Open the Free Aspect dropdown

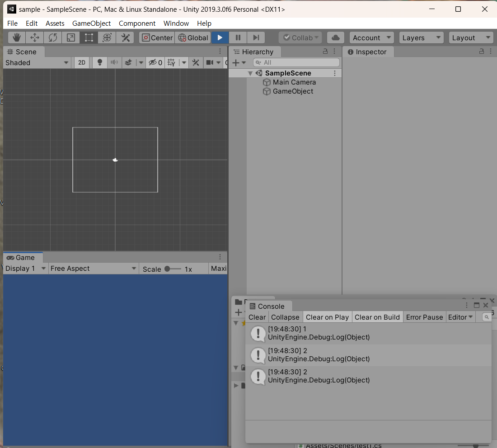pos(94,269)
